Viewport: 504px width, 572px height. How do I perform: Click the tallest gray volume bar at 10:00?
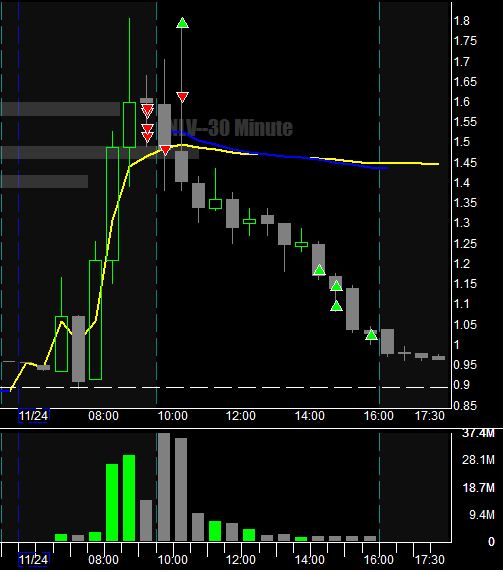coord(164,487)
